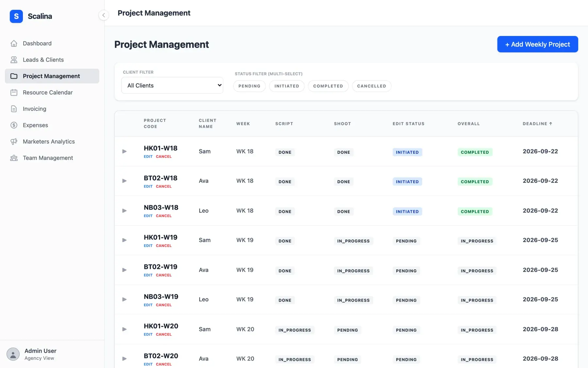
Task: Click the Leads & Clients people icon
Action: [x=14, y=60]
